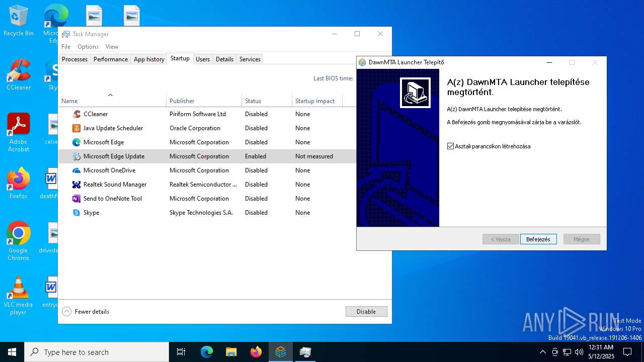Toggle Asztali parancsikon létrehozása checkbox
Viewport: 644px width, 362px height.
click(x=450, y=146)
